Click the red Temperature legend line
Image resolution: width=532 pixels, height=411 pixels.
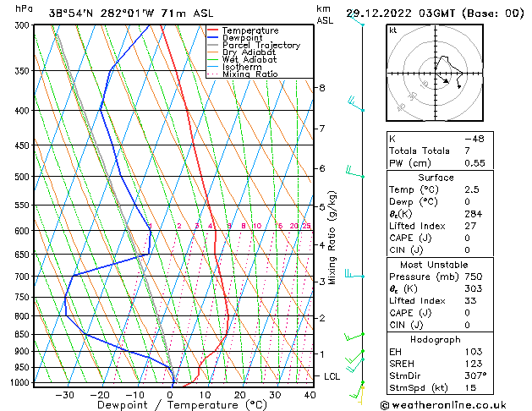point(212,30)
